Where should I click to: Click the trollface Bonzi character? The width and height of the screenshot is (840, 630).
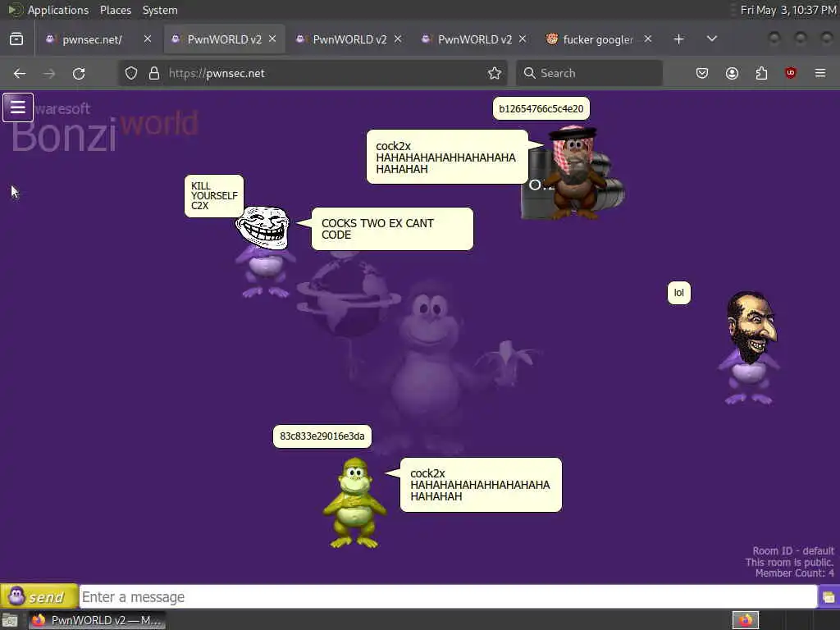(x=263, y=252)
